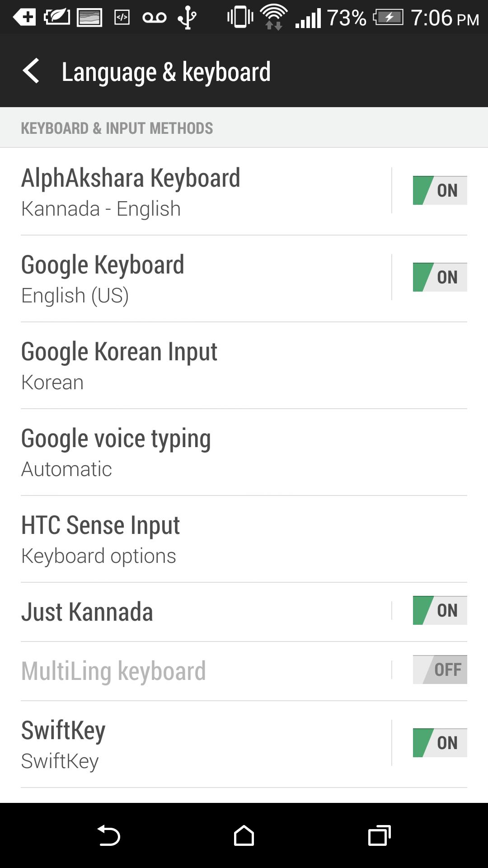Enable the MultiLing keyboard toggle
This screenshot has width=488, height=868.
click(x=440, y=670)
